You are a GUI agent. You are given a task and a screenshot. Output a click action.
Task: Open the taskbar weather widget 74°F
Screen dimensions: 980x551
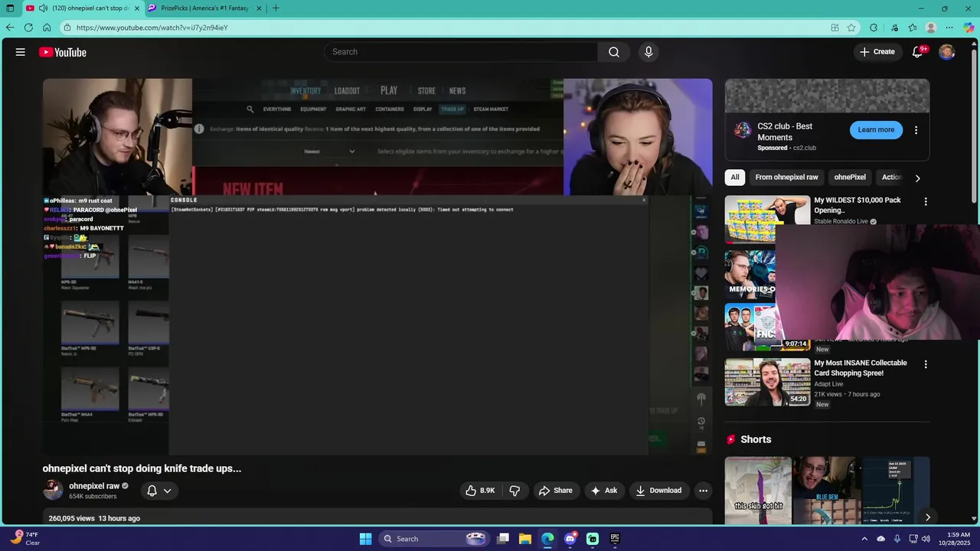(24, 539)
